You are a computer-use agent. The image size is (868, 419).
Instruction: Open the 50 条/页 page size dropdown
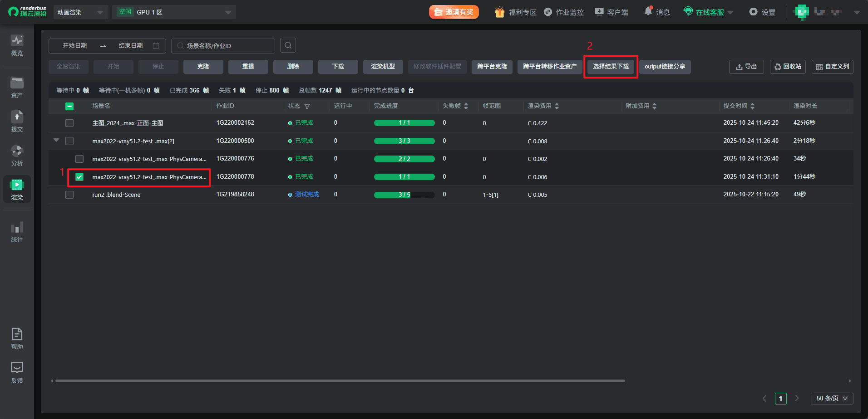[832, 398]
